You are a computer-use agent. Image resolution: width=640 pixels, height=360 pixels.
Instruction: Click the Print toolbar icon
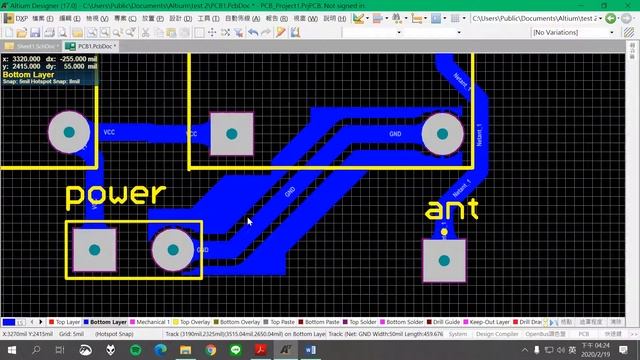click(49, 32)
